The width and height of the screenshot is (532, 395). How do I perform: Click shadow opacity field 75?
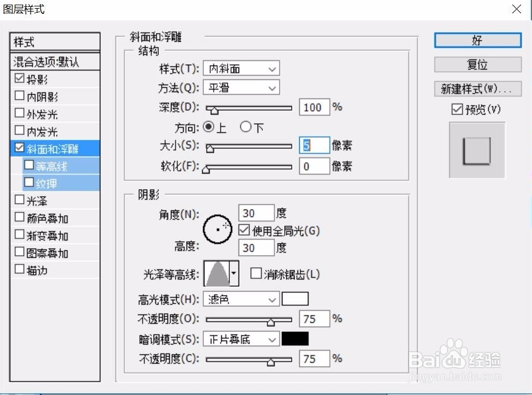(x=314, y=359)
